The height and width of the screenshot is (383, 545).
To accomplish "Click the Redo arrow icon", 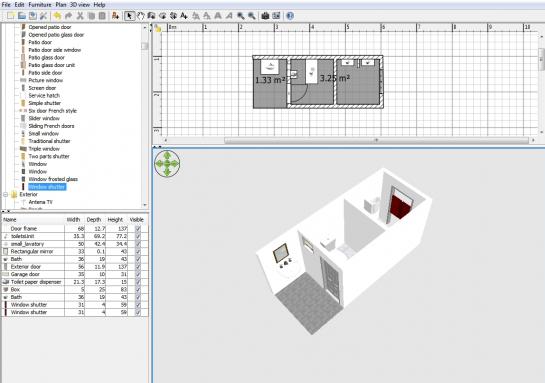I will pos(68,16).
